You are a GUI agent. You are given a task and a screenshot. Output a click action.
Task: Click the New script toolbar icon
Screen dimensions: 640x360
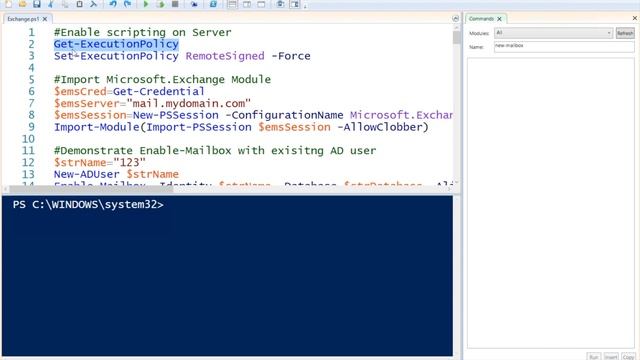[8, 4]
